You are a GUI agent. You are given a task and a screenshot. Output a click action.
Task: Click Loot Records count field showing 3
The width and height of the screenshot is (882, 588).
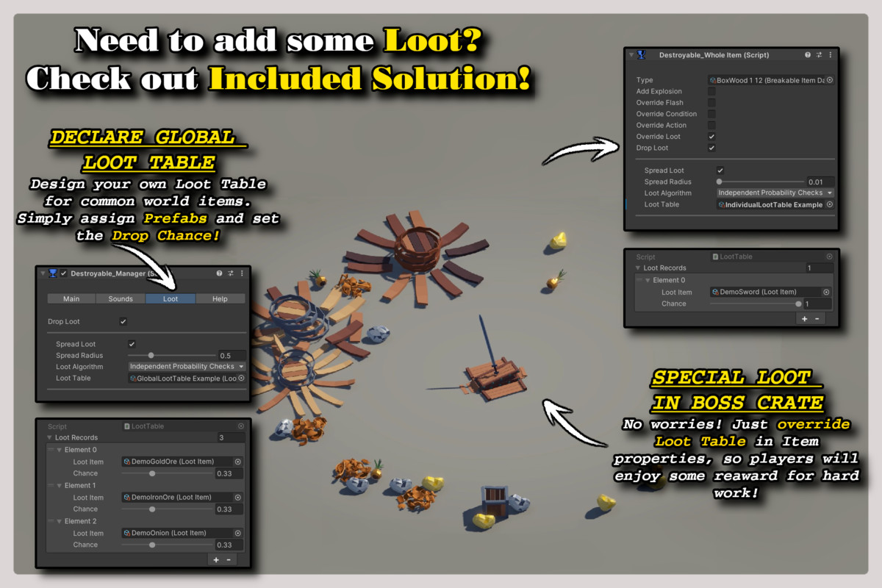click(x=231, y=437)
